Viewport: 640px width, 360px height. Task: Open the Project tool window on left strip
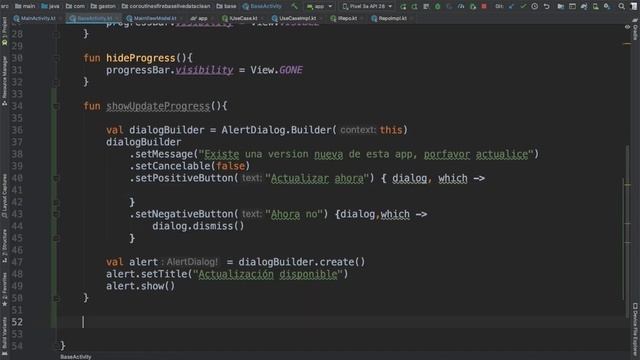coord(4,31)
